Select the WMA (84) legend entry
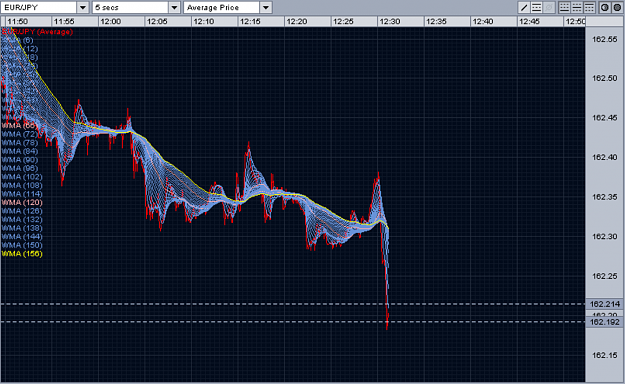Viewport: 625px width, 384px height. coord(20,151)
